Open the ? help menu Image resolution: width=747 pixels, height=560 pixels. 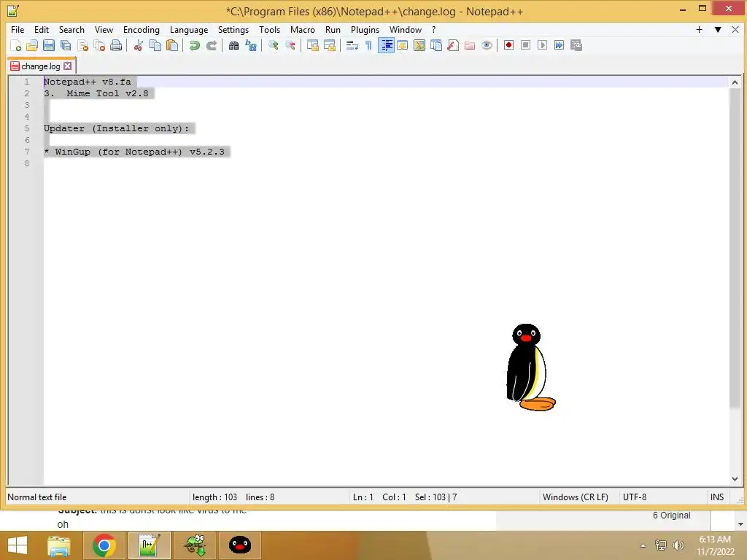coord(433,29)
